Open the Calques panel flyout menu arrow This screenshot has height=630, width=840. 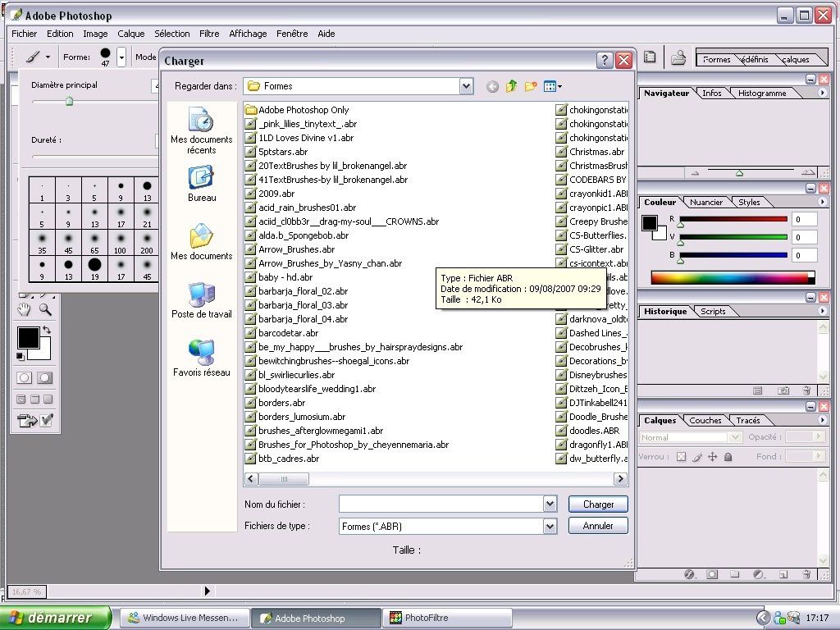click(x=822, y=420)
